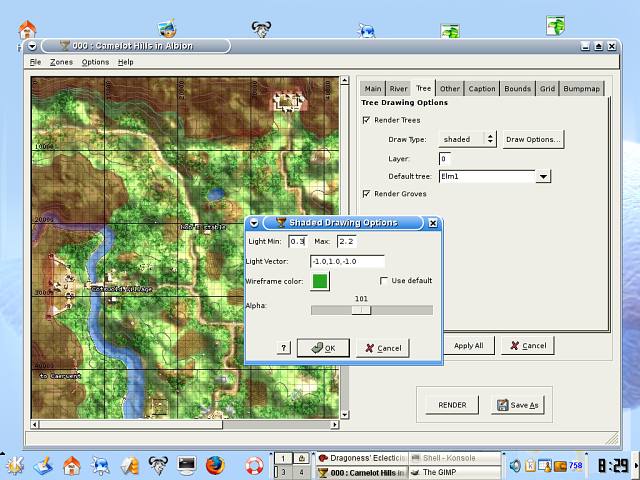
Task: Open the shaded dialog window menu arrow
Action: pos(254,222)
